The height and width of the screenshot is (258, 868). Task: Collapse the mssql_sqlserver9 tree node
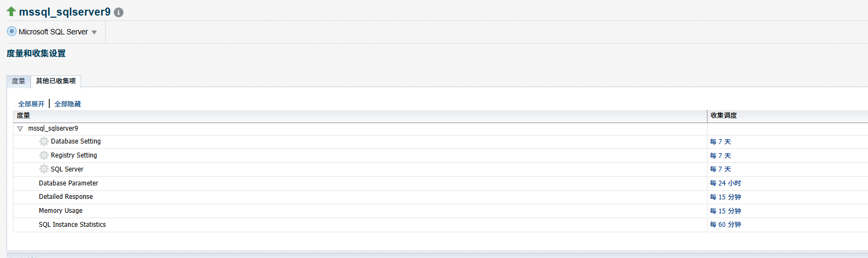(20, 128)
